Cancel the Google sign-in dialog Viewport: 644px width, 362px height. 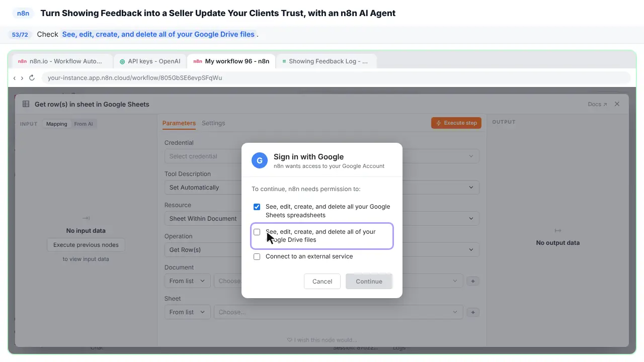coord(322,282)
